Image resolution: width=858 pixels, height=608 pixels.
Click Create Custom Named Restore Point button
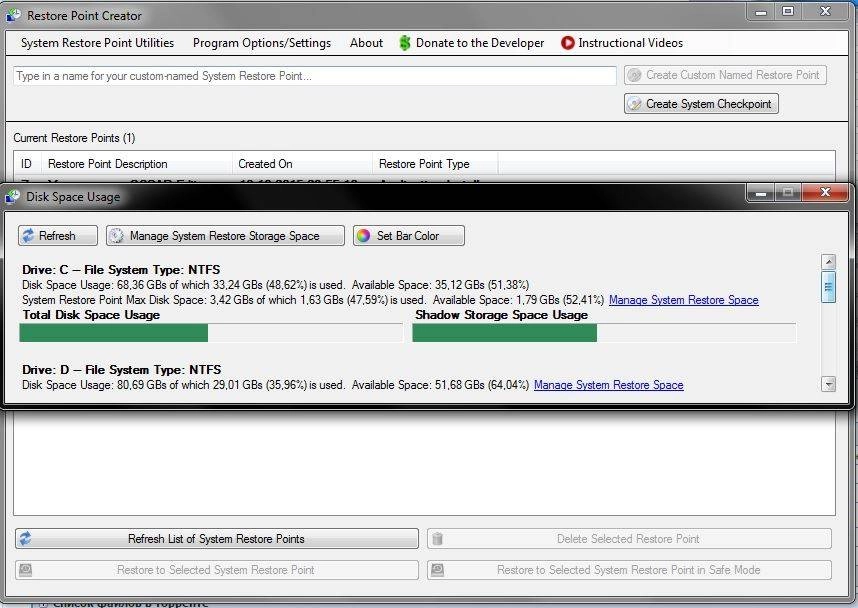click(725, 75)
